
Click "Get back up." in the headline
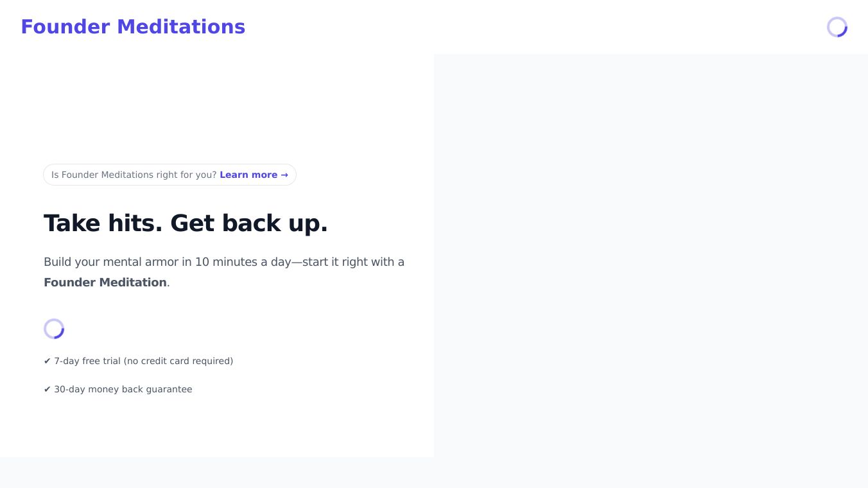[x=249, y=223]
